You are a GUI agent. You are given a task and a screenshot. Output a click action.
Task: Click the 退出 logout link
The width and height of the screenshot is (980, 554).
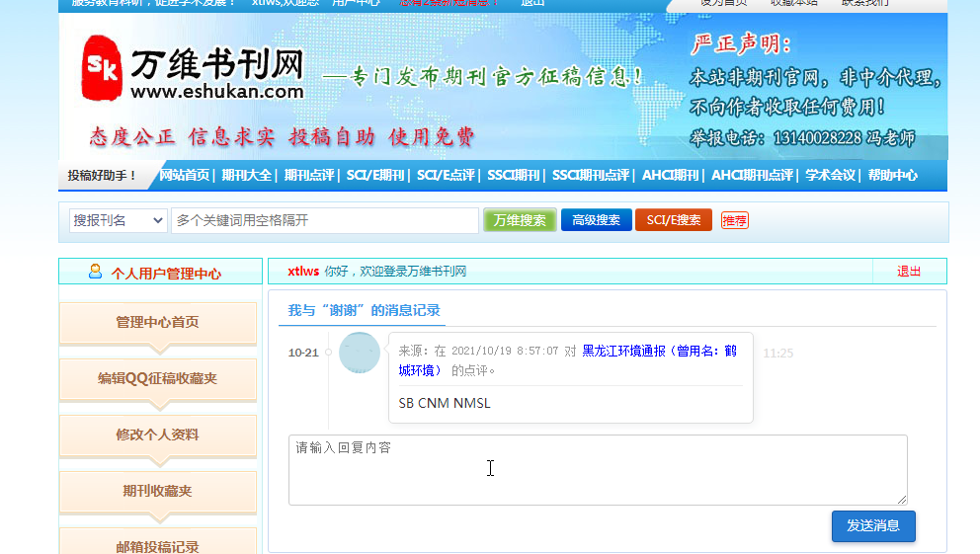click(908, 272)
